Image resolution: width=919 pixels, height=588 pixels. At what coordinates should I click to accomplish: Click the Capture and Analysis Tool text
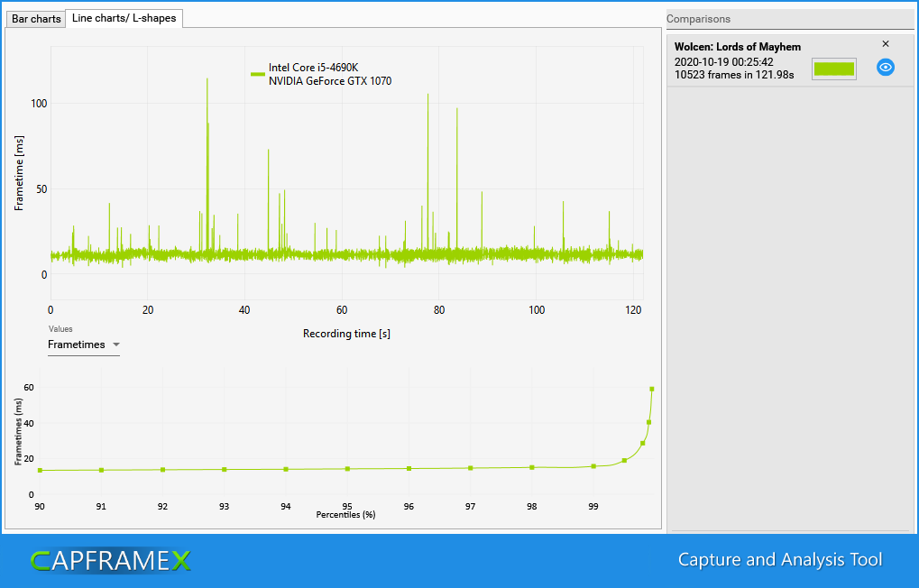pyautogui.click(x=780, y=560)
